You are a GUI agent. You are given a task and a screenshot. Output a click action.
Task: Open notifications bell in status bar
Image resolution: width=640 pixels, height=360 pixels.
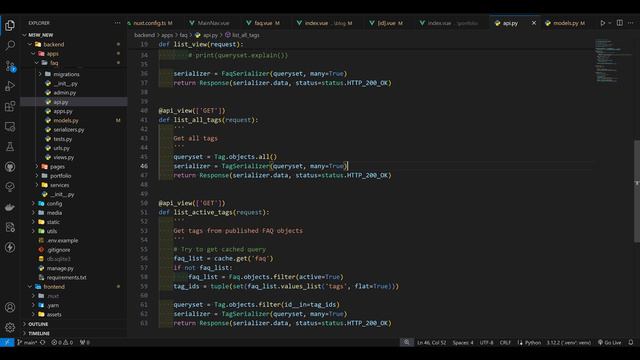click(631, 342)
